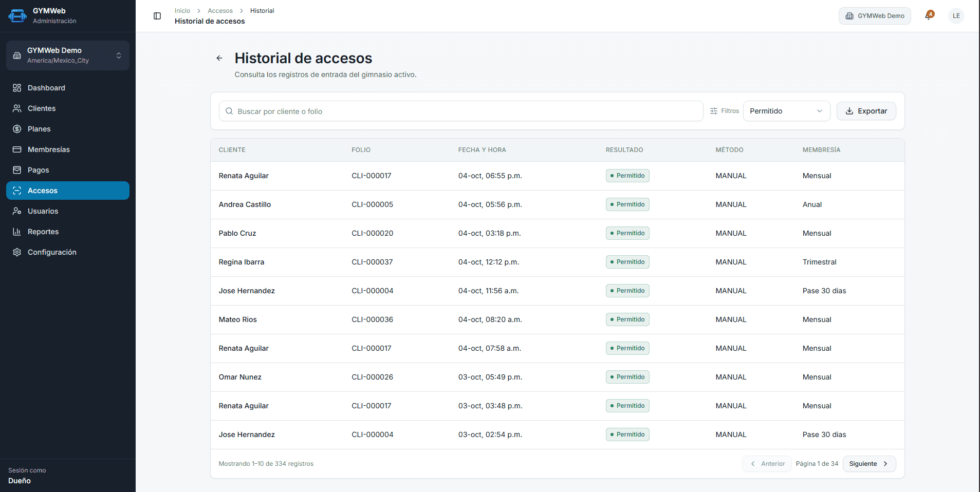Focus the Buscar por cliente o folio field
This screenshot has width=980, height=492.
click(x=461, y=111)
